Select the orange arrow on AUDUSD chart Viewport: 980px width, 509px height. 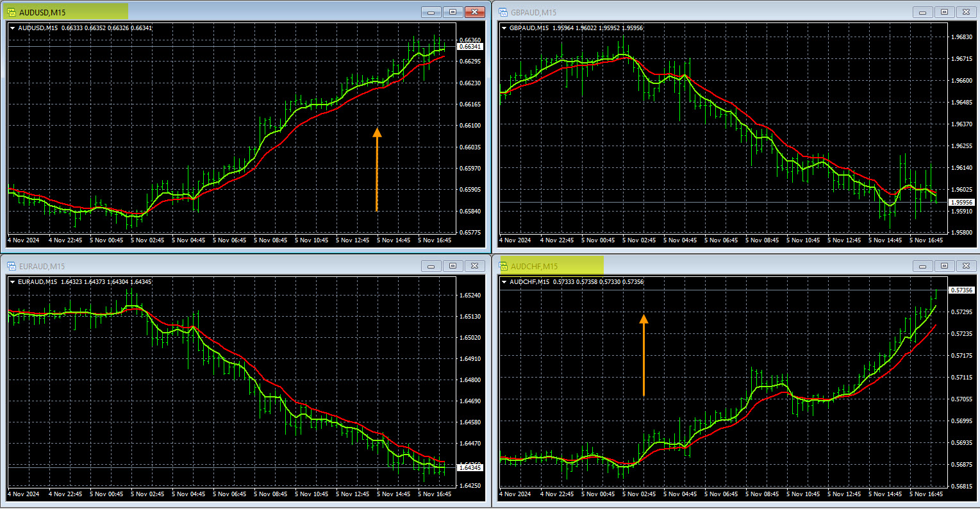[x=377, y=169]
